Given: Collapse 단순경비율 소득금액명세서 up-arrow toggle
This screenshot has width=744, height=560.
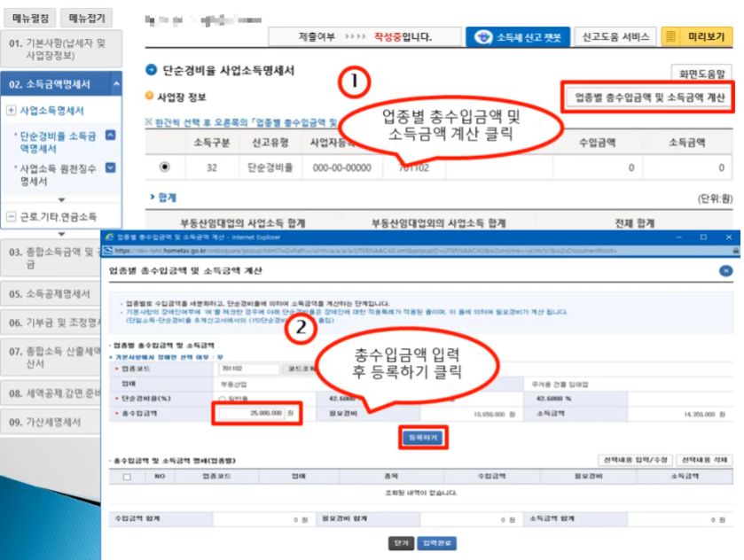Looking at the screenshot, I should (110, 136).
